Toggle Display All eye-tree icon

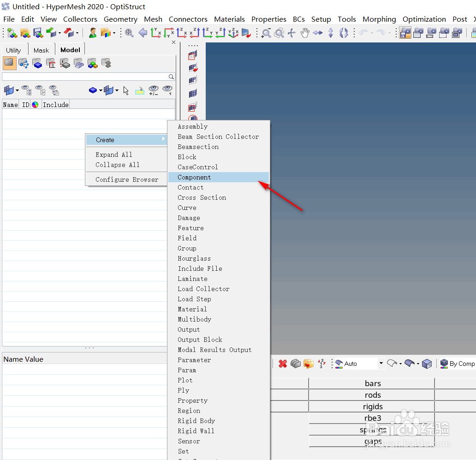click(x=26, y=90)
